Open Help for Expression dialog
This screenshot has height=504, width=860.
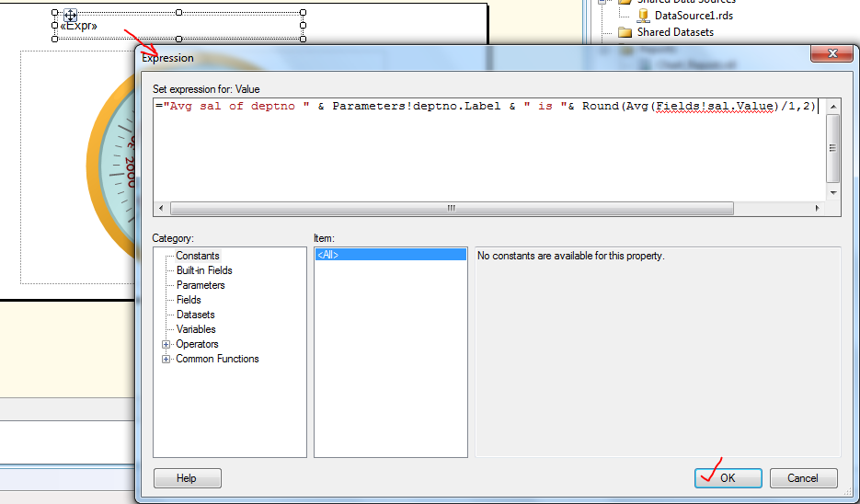pos(187,477)
